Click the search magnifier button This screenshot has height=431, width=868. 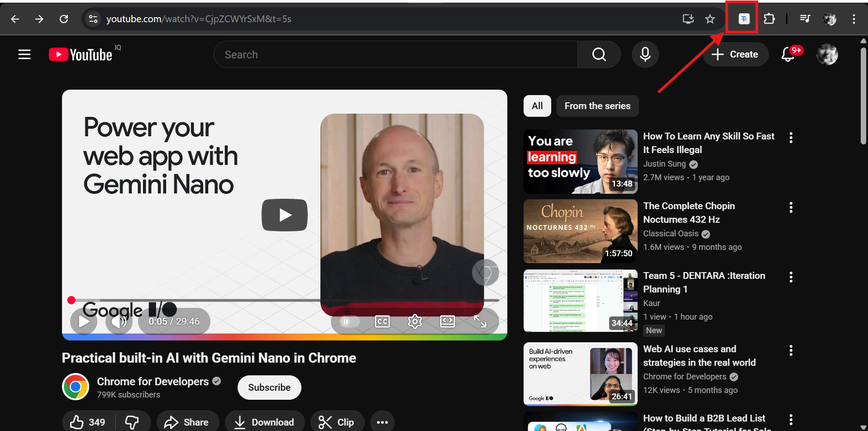[599, 54]
